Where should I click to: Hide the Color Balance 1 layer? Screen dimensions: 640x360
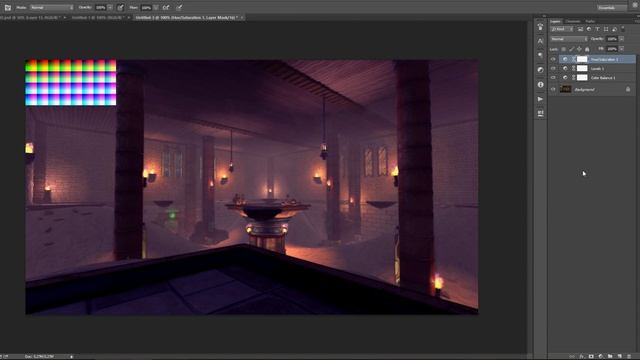pyautogui.click(x=553, y=78)
